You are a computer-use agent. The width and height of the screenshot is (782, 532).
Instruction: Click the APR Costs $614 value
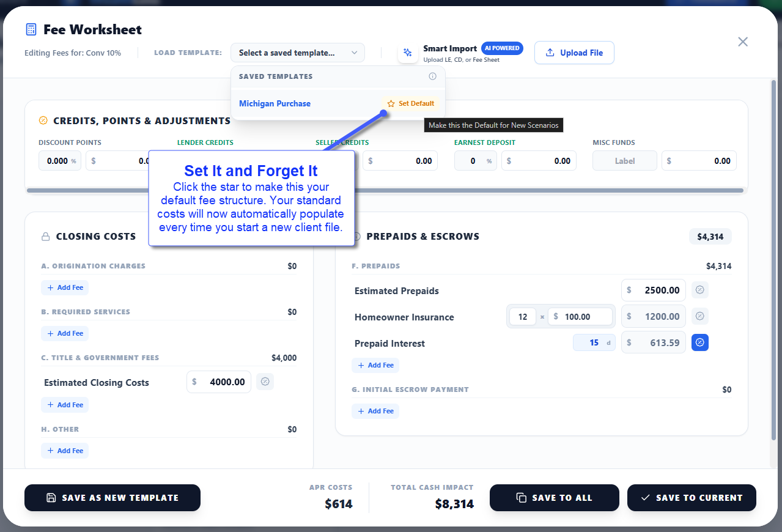pyautogui.click(x=339, y=504)
